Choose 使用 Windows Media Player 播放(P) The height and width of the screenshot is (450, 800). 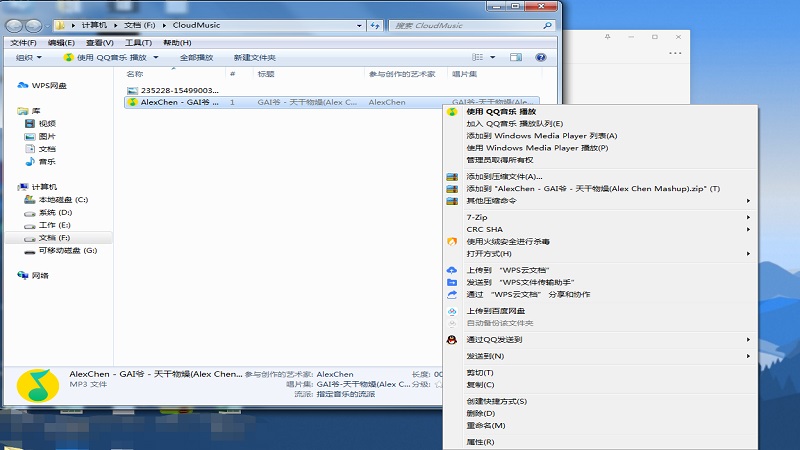[600, 148]
